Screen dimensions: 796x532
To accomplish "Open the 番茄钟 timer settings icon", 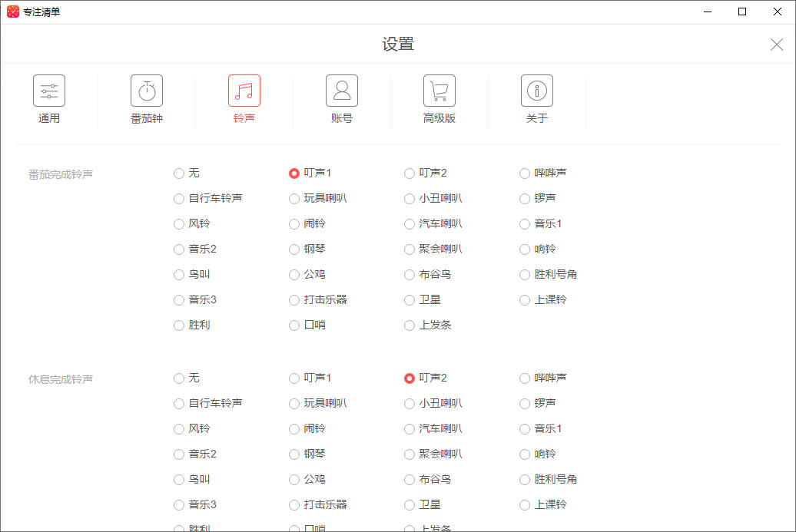I will [147, 91].
